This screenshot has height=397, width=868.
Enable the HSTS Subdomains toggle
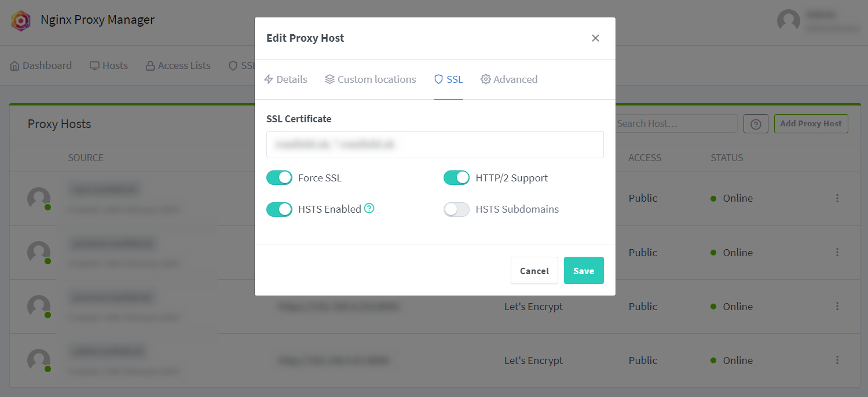[456, 209]
